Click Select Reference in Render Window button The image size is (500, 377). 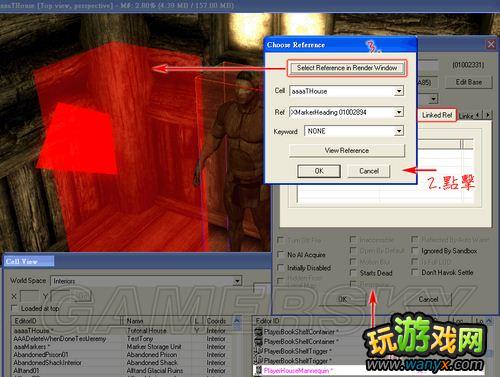point(347,68)
